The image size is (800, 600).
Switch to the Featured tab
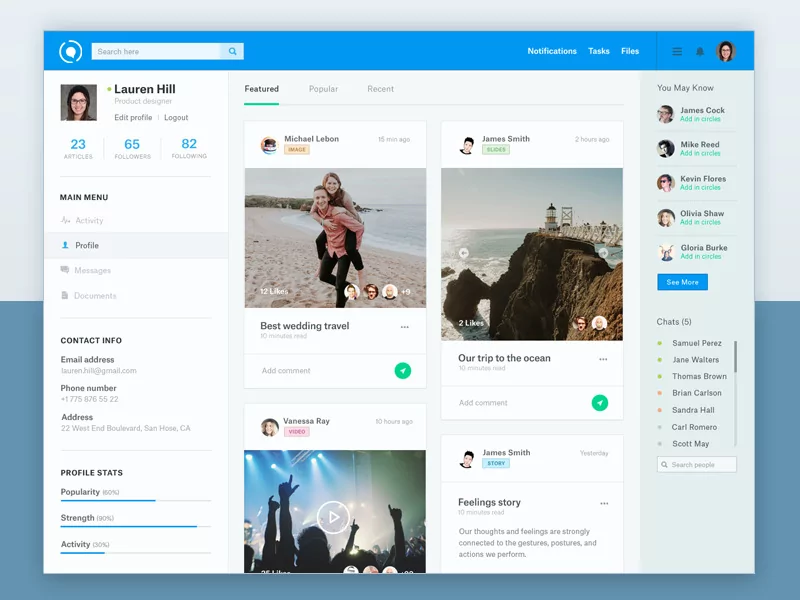click(262, 89)
